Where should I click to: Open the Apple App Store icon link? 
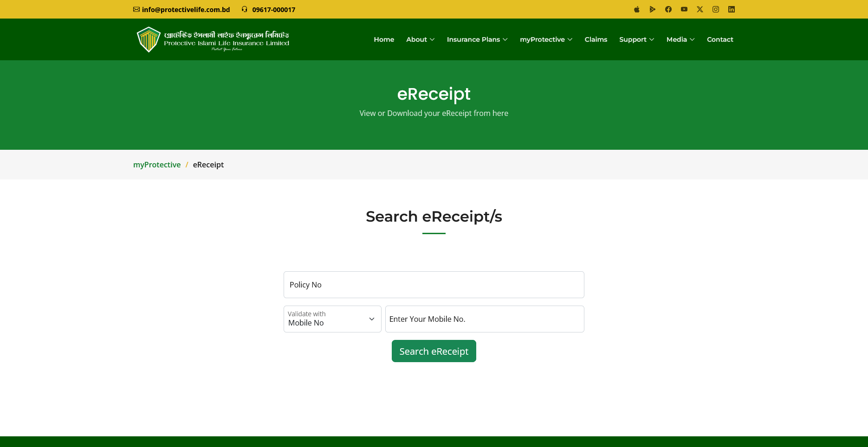tap(637, 9)
